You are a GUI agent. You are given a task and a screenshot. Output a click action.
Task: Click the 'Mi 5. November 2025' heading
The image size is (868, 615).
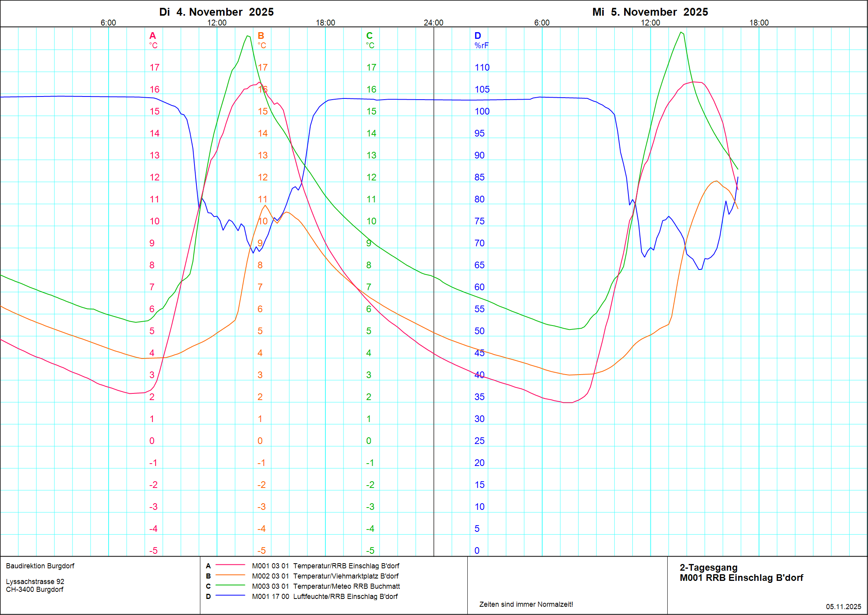coord(650,12)
